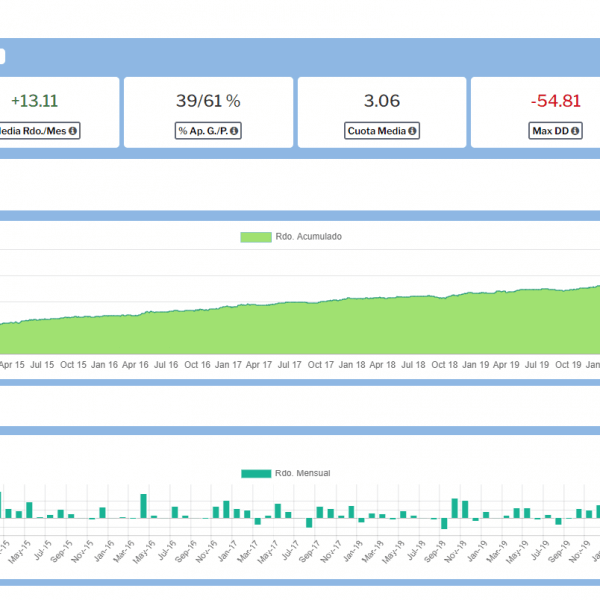Click the negative monthly bar near Sep-17
The height and width of the screenshot is (600, 600).
click(x=309, y=523)
